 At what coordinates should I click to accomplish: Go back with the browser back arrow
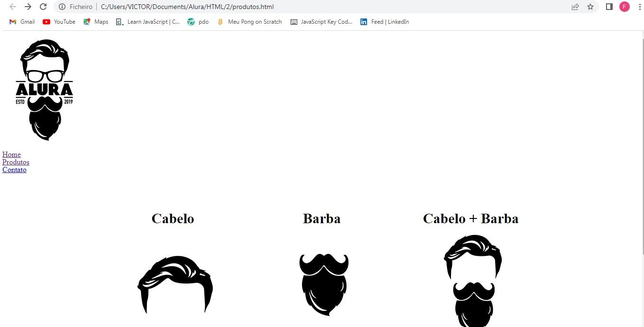click(13, 7)
